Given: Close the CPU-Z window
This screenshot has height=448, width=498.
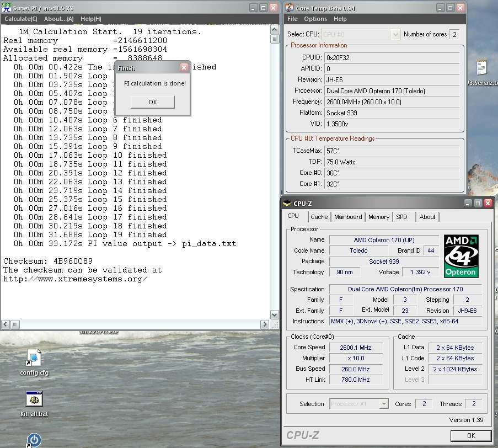Looking at the screenshot, I should click(x=488, y=203).
